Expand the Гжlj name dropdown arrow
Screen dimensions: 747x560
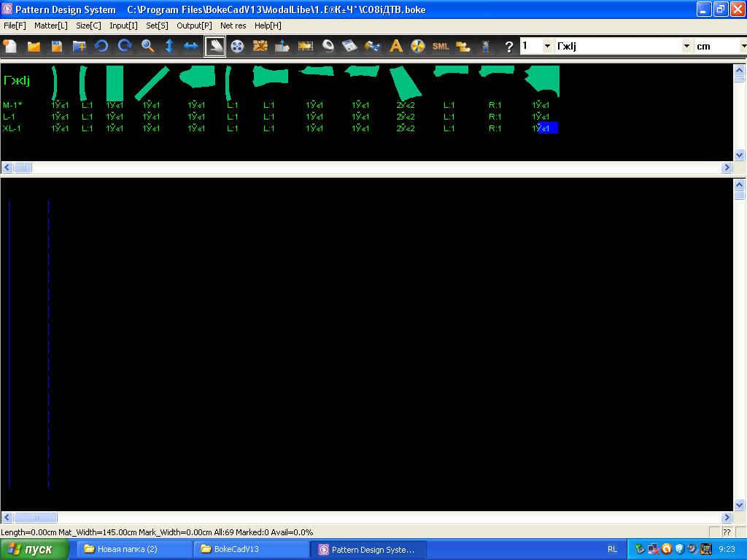click(x=686, y=46)
